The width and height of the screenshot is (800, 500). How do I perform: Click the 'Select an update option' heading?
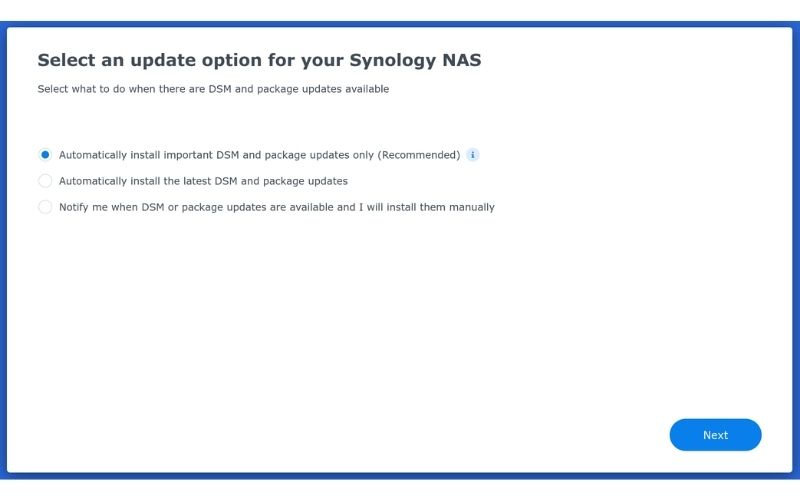259,60
